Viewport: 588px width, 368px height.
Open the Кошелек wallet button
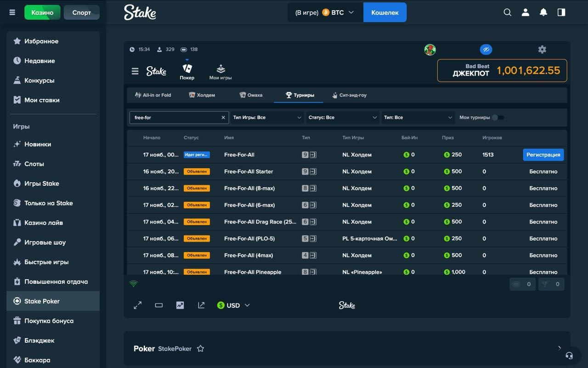point(384,12)
